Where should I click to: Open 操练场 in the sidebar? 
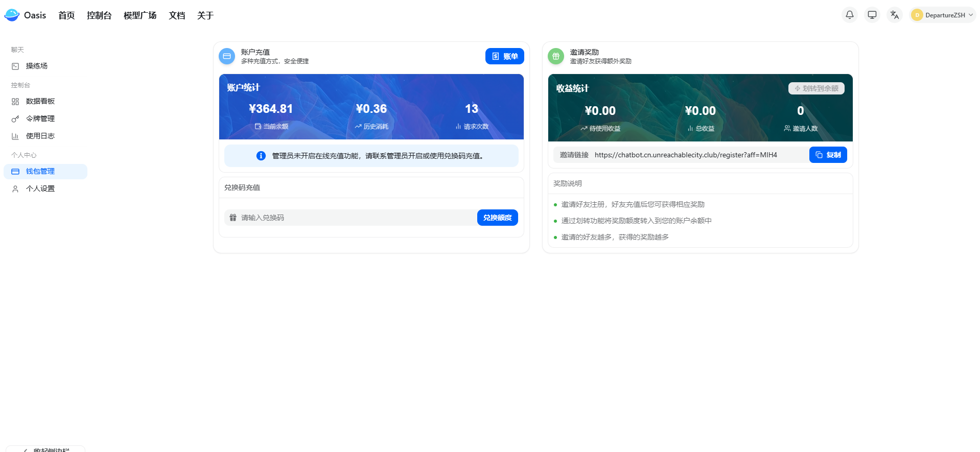tap(36, 66)
